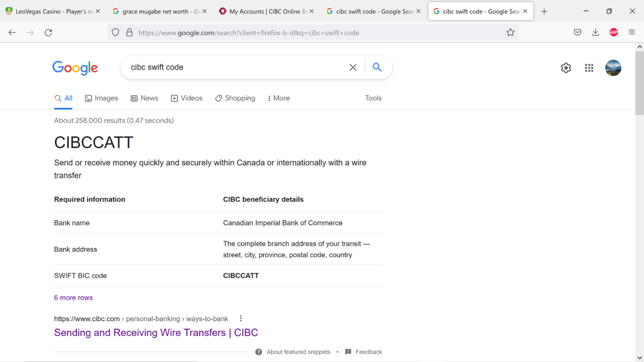
Task: Open the Firefox hamburger menu
Action: [632, 33]
